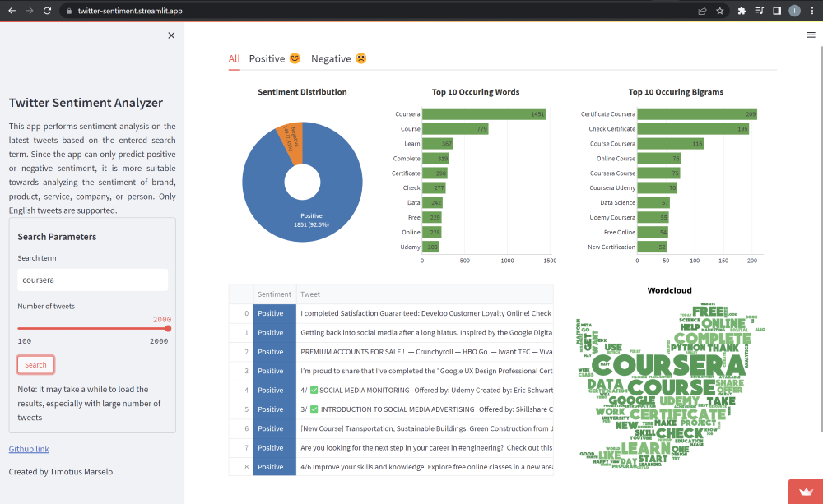Click the New Certification bigram bar

pos(653,247)
